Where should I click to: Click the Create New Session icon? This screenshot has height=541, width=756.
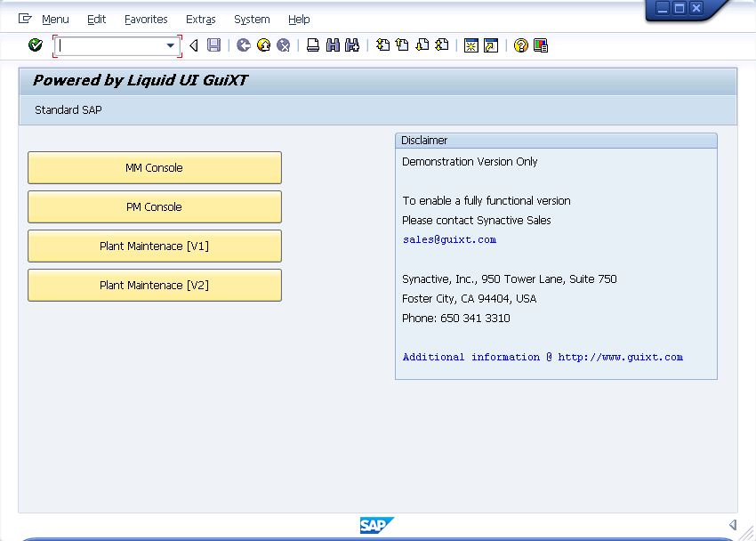point(471,45)
